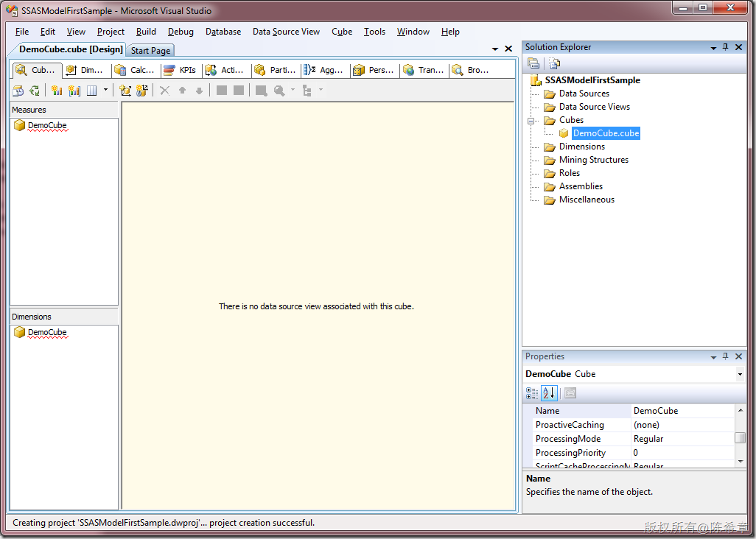Click the Process cube toolbar icon
756x539 pixels.
pos(18,91)
